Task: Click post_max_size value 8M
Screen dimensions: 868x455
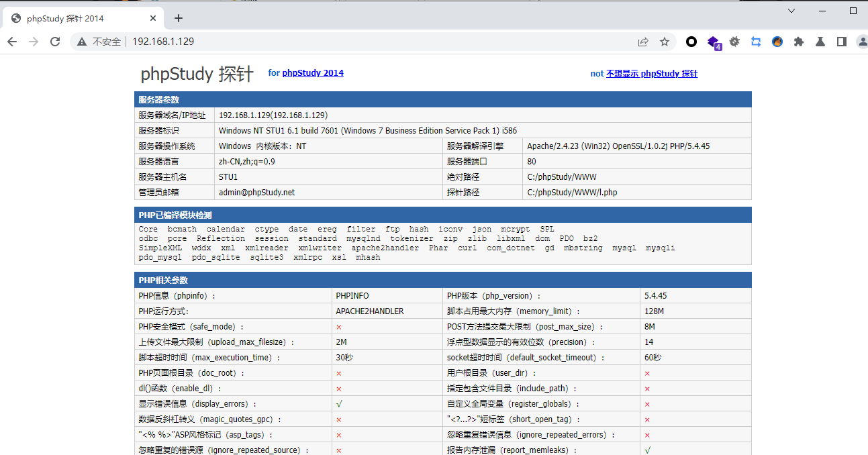Action: [x=649, y=327]
